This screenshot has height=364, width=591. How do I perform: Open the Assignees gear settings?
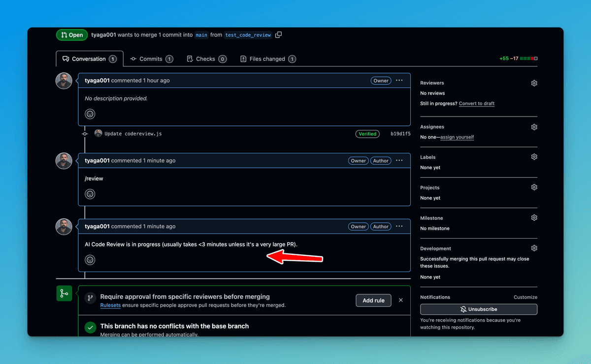[534, 127]
